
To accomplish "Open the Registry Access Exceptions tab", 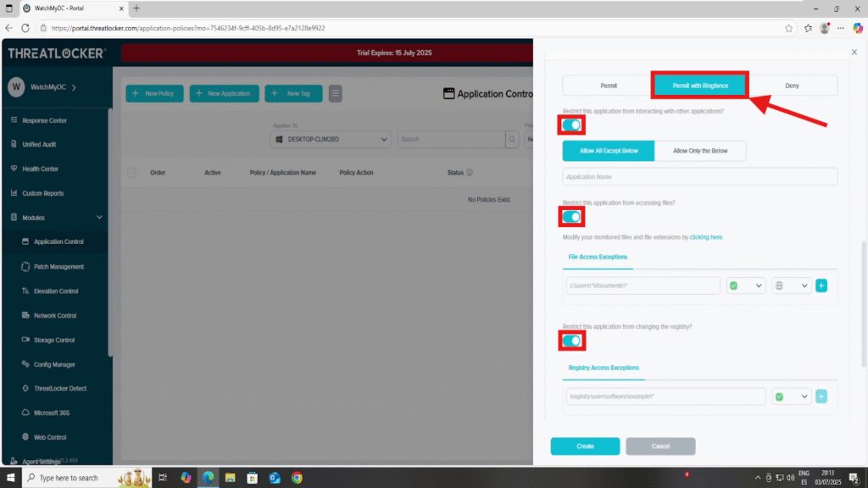I will (604, 368).
